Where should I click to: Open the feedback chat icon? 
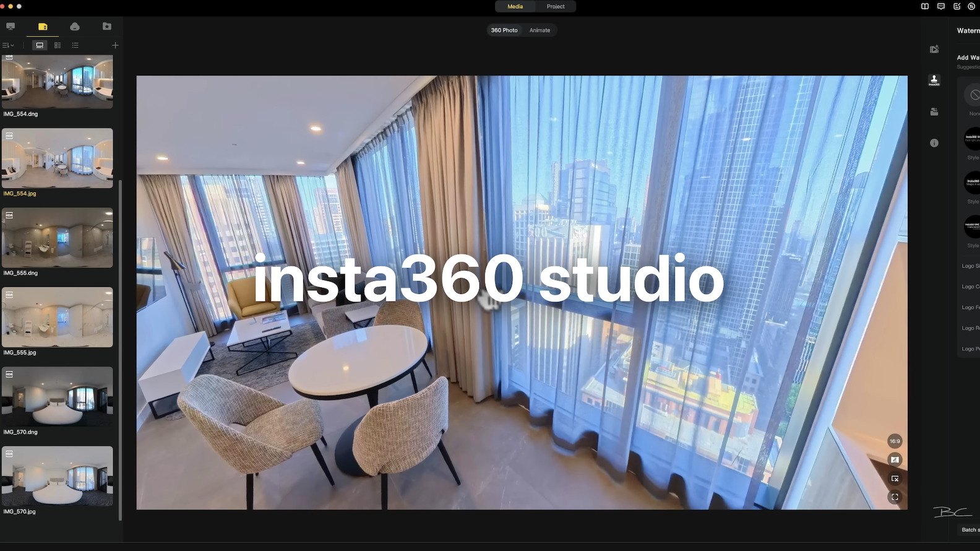pos(941,6)
